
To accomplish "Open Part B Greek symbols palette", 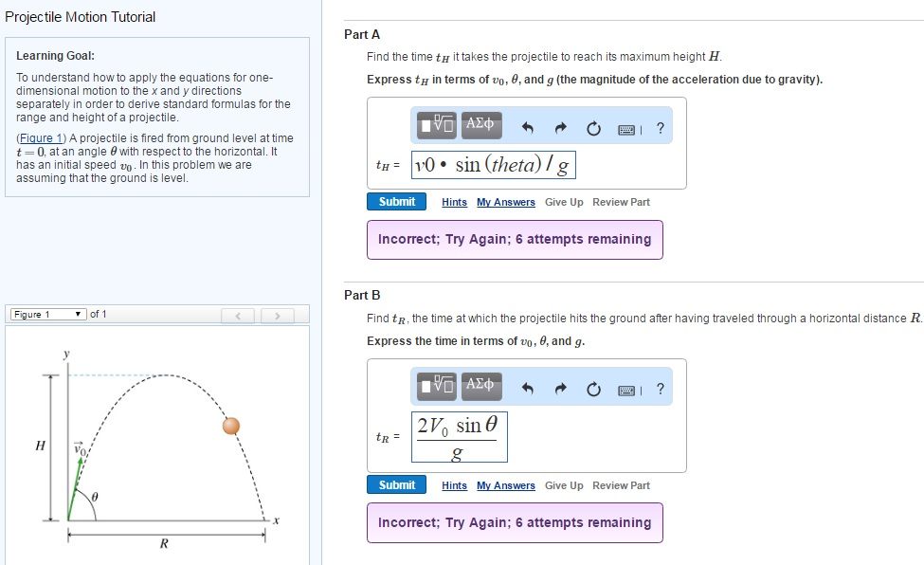I will pos(481,386).
